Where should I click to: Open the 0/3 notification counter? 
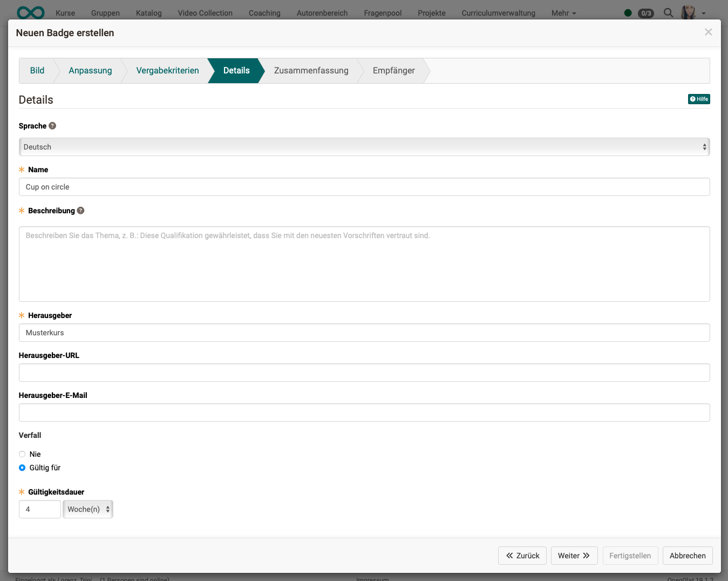(646, 13)
